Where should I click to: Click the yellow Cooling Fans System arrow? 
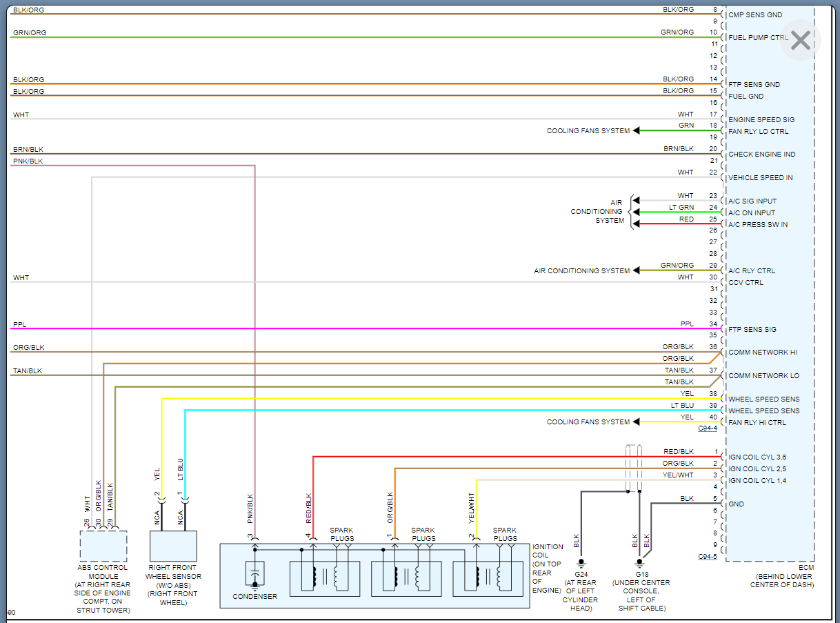coord(637,422)
